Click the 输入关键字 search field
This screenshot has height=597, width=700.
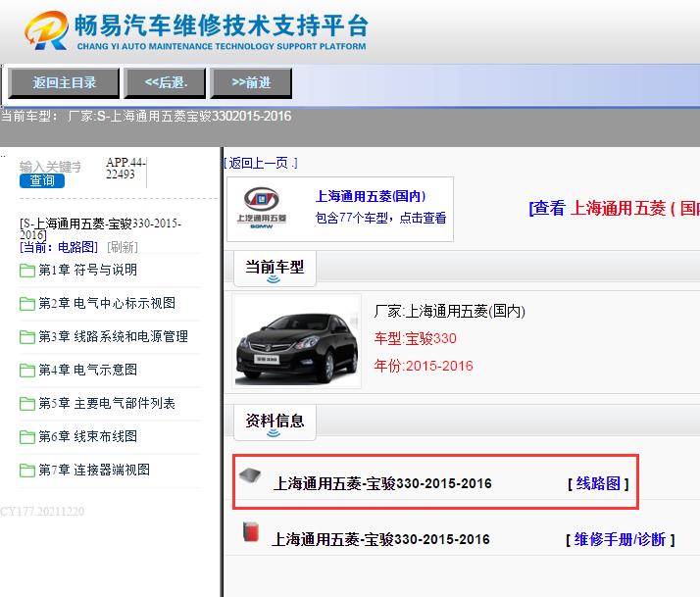tap(50, 167)
